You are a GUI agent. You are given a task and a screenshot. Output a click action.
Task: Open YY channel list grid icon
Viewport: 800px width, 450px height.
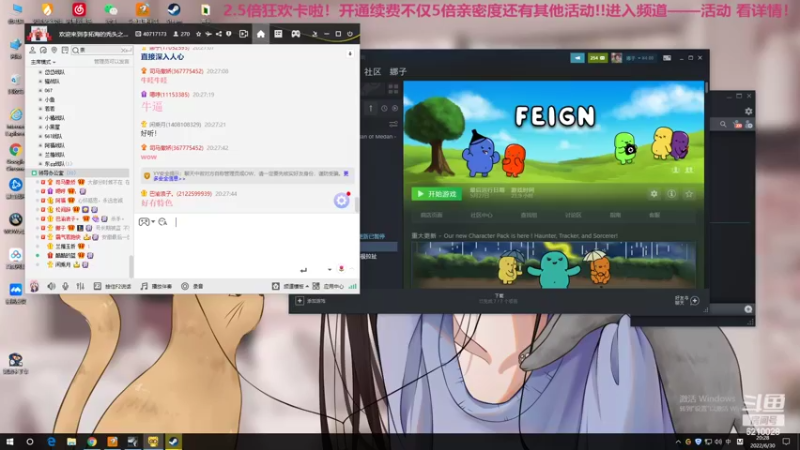coord(278,34)
